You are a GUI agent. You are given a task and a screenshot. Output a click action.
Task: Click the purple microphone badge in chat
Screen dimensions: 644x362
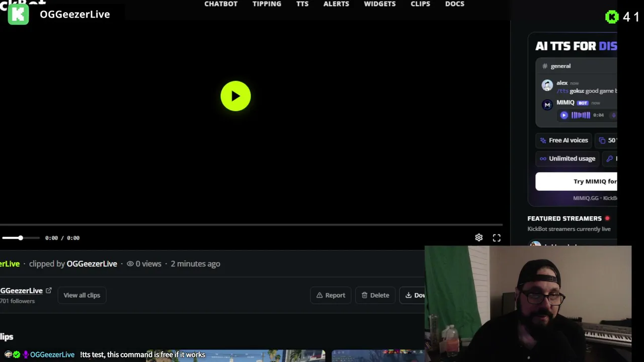(x=26, y=355)
